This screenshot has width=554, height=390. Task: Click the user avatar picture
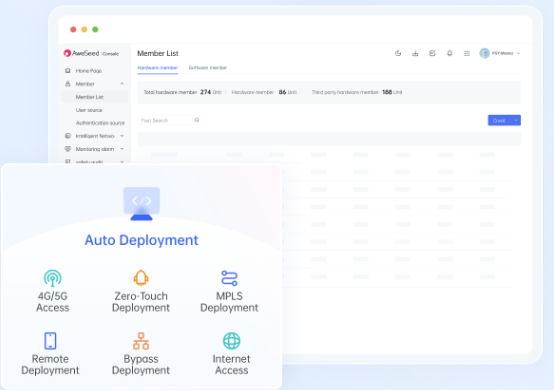(484, 53)
